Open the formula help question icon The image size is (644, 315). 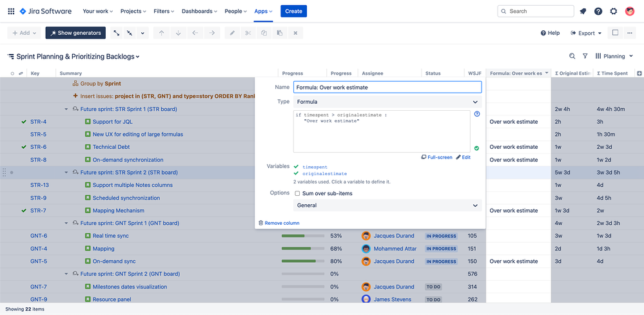tap(477, 114)
